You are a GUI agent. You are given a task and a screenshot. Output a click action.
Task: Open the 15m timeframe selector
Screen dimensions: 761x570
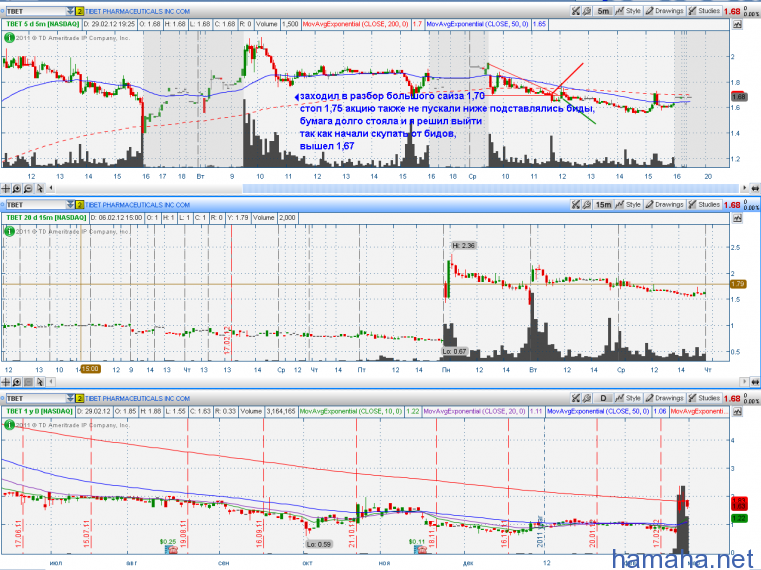[603, 204]
